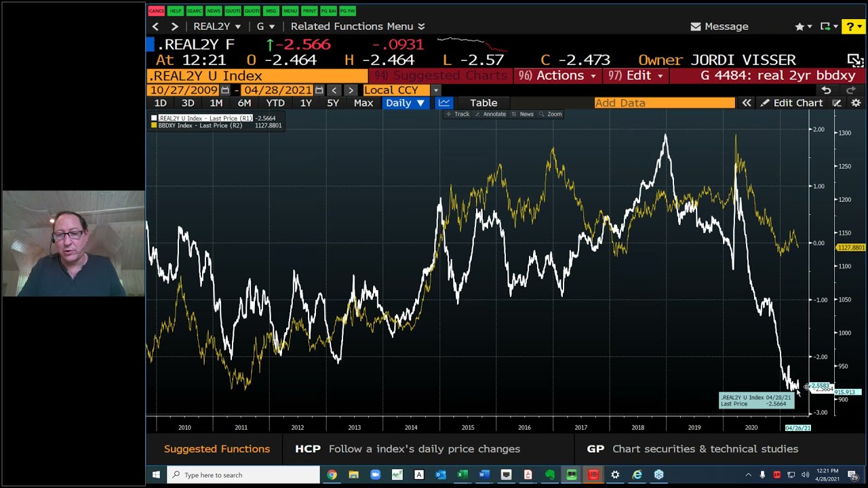
Task: Click start date field 10/27/2009
Action: (x=183, y=90)
